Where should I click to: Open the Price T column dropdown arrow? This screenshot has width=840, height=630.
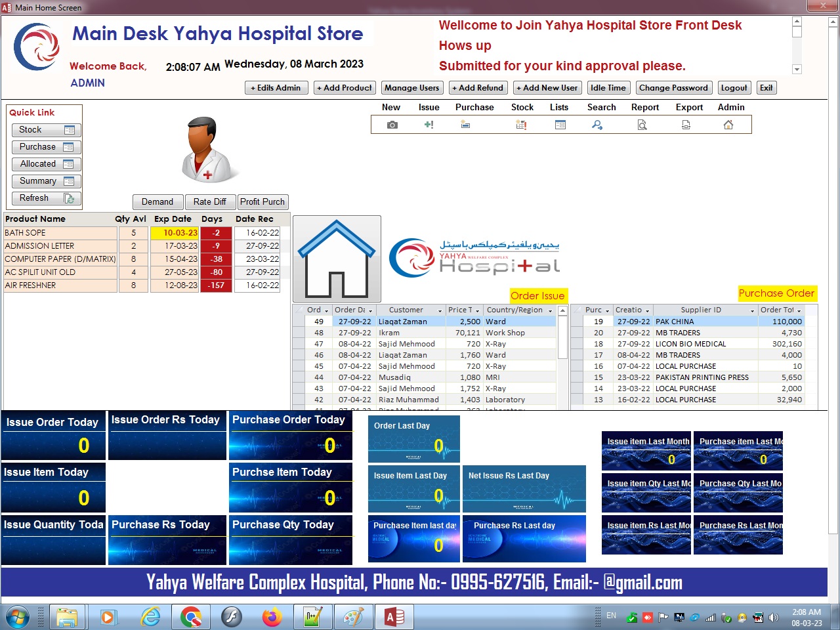click(x=478, y=310)
